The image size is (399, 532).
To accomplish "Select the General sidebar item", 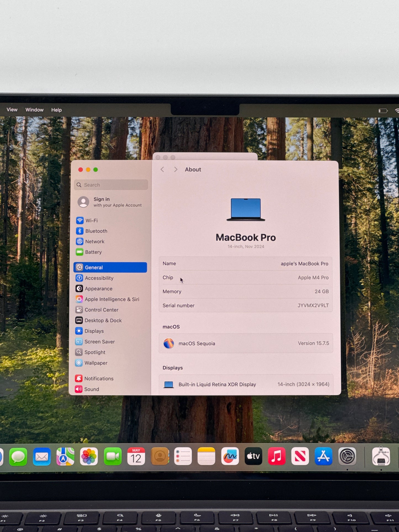I will pyautogui.click(x=110, y=267).
